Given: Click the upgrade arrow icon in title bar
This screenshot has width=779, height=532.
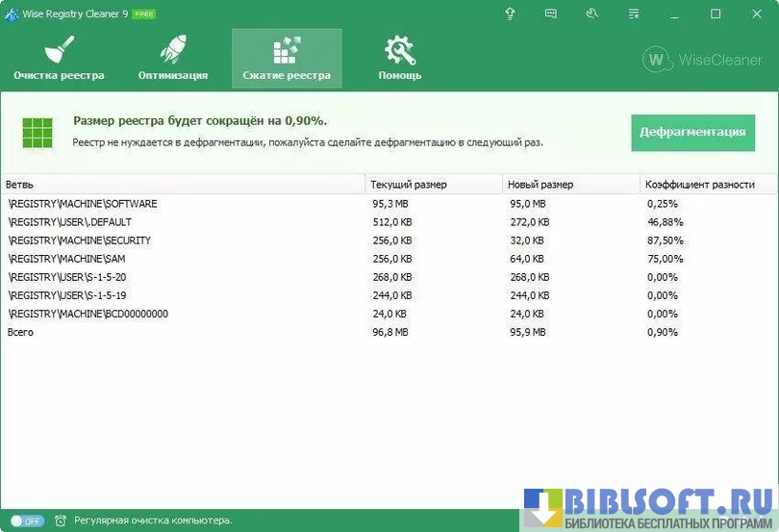Looking at the screenshot, I should [x=510, y=13].
